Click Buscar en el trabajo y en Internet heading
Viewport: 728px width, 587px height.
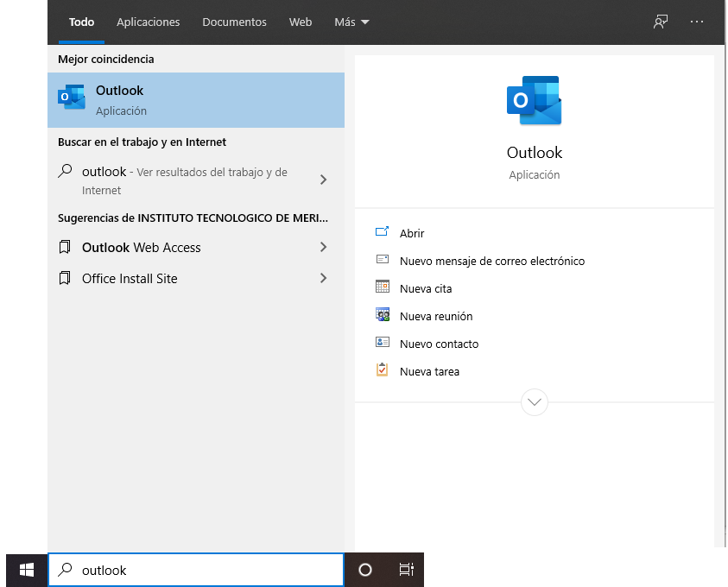142,142
